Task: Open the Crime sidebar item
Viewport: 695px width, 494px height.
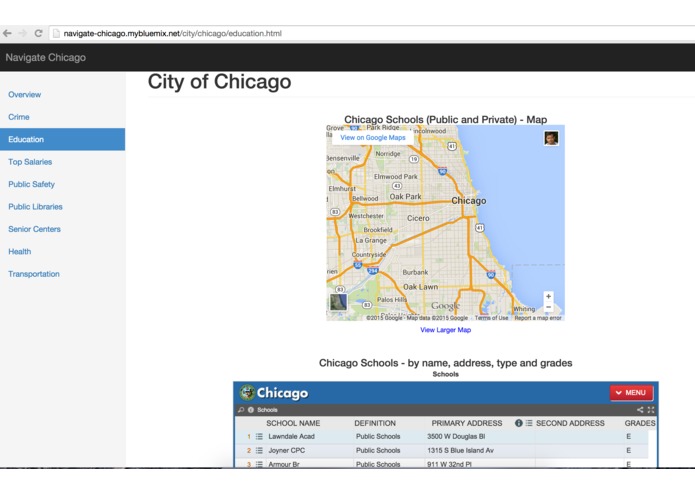Action: pos(19,117)
